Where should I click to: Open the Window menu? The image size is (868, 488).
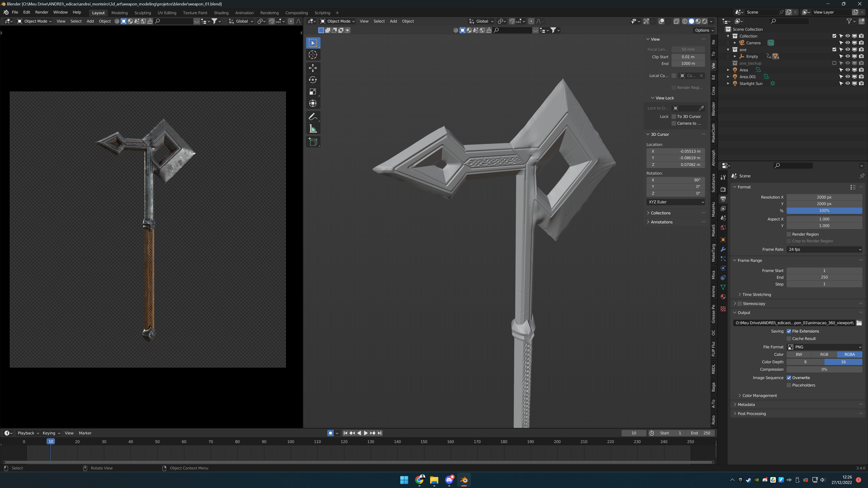[60, 12]
